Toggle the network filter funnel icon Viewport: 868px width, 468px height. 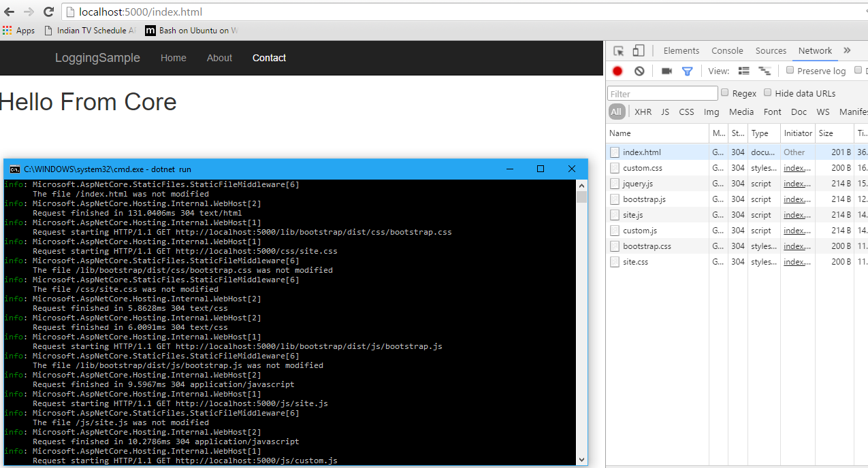688,71
